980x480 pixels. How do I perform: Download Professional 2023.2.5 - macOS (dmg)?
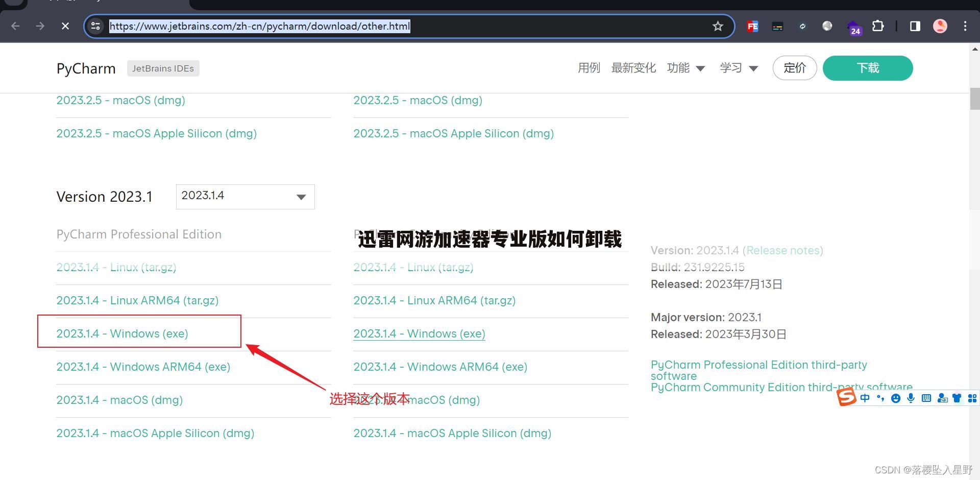click(x=120, y=100)
